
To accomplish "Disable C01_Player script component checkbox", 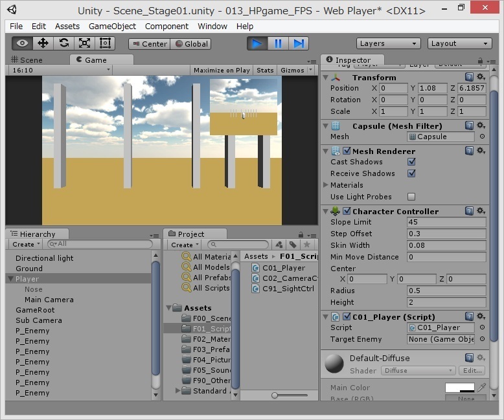I will (x=347, y=316).
